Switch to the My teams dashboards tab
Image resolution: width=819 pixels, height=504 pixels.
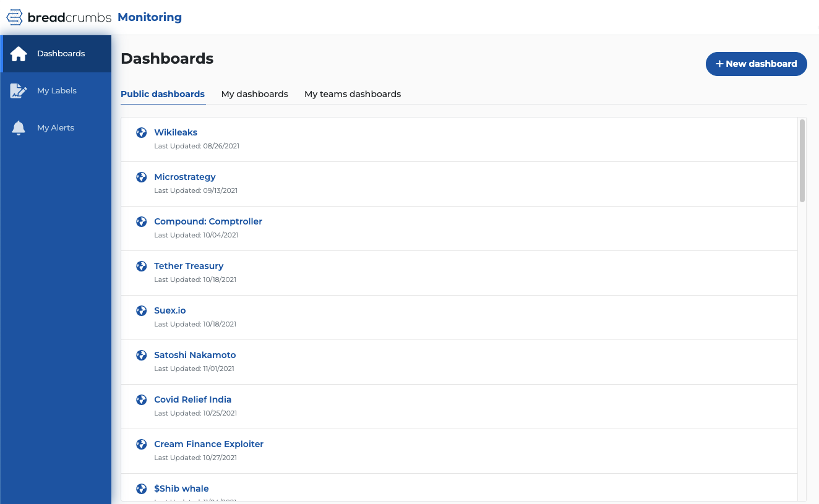(x=352, y=94)
